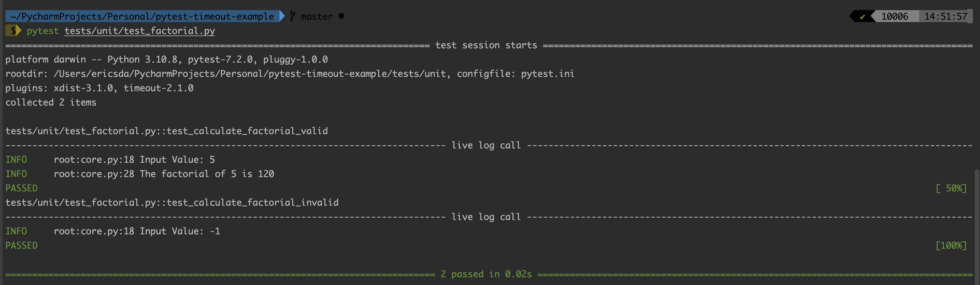This screenshot has height=285, width=980.
Task: Click the 10006 history number segment
Action: coord(894,16)
